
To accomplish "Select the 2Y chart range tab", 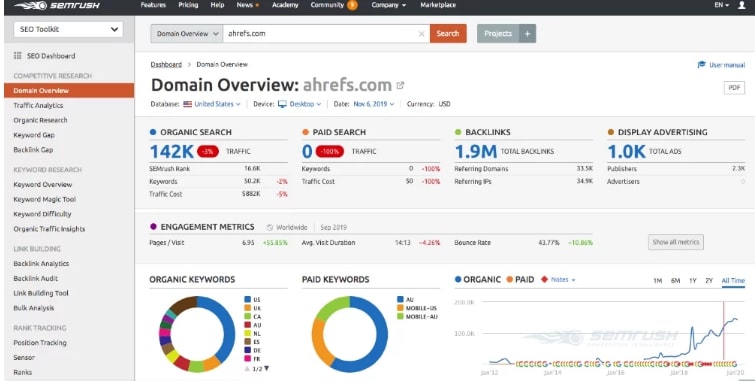I will (x=709, y=280).
